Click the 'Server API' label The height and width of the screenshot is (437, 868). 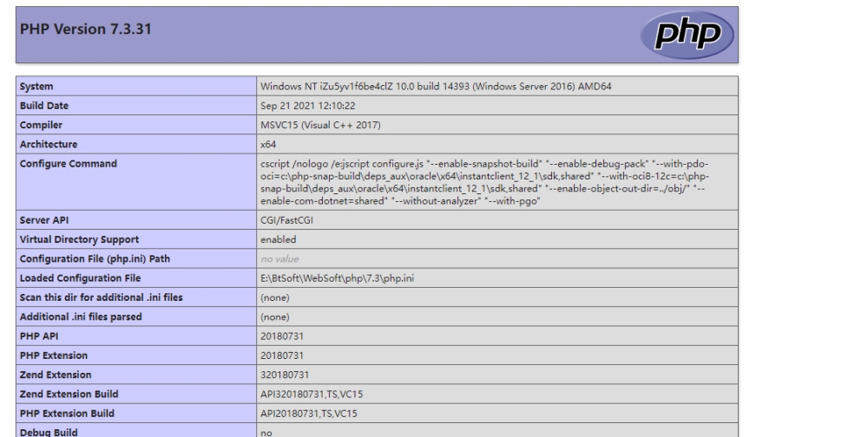pyautogui.click(x=44, y=220)
